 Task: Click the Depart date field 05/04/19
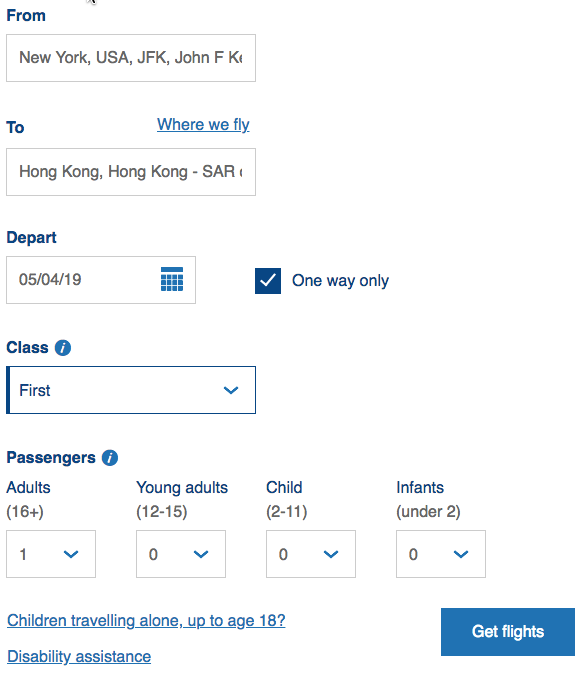click(x=101, y=280)
